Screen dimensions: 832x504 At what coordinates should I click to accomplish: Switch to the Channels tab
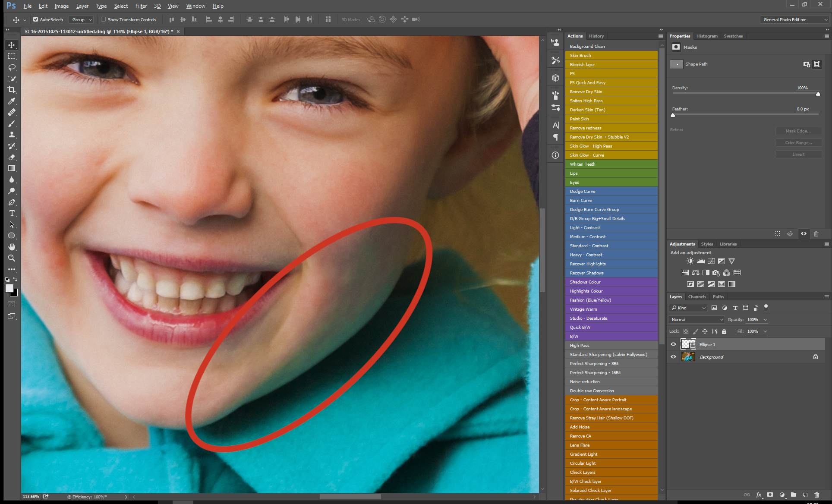(x=697, y=297)
